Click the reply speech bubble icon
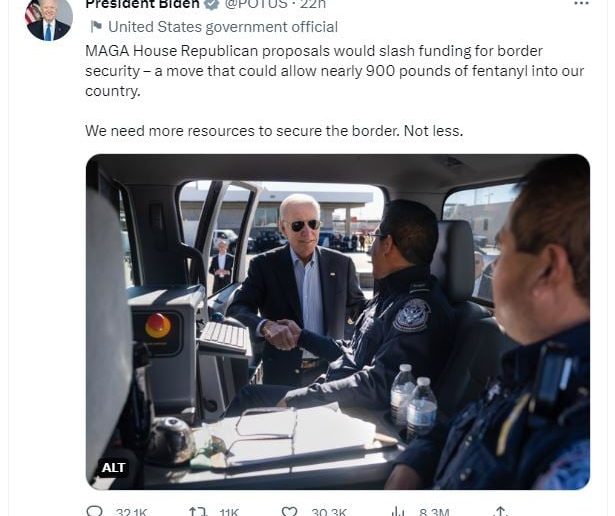Screen dimensions: 615x516 [x=94, y=511]
